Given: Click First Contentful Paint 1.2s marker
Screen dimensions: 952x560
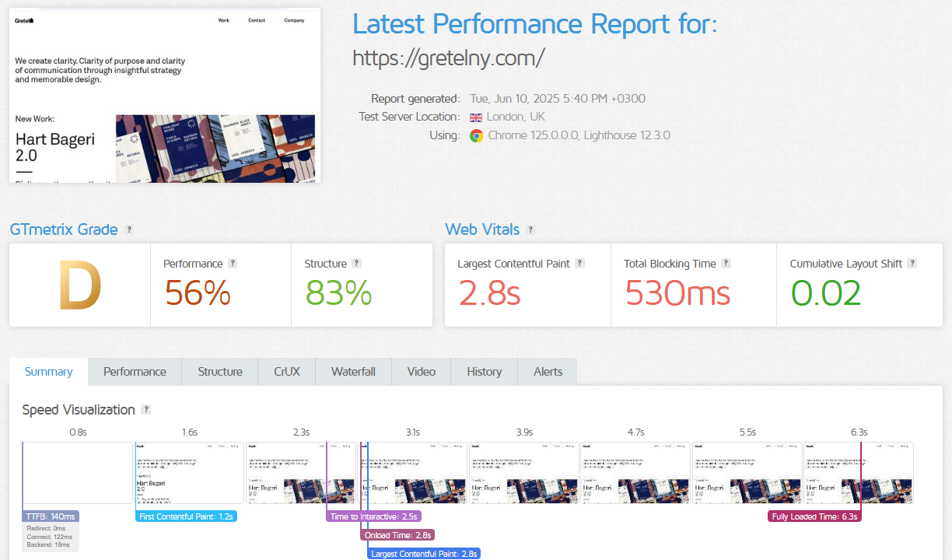Looking at the screenshot, I should tap(186, 516).
